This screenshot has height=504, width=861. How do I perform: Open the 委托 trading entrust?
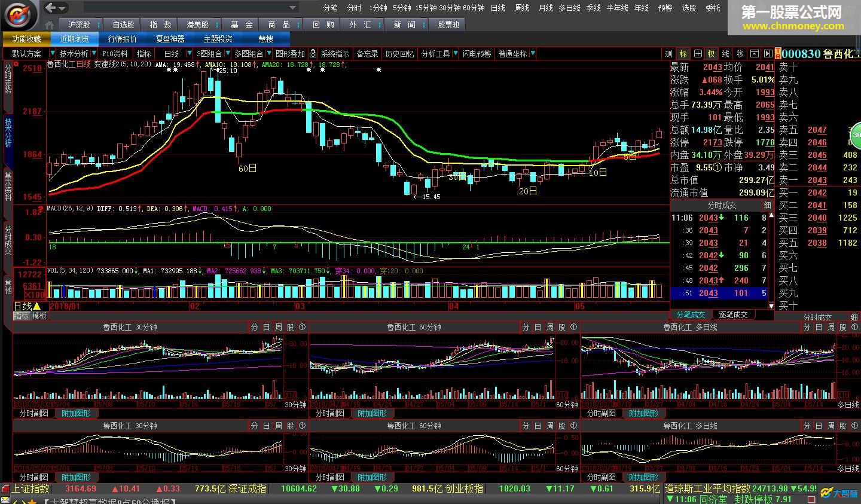click(x=713, y=8)
